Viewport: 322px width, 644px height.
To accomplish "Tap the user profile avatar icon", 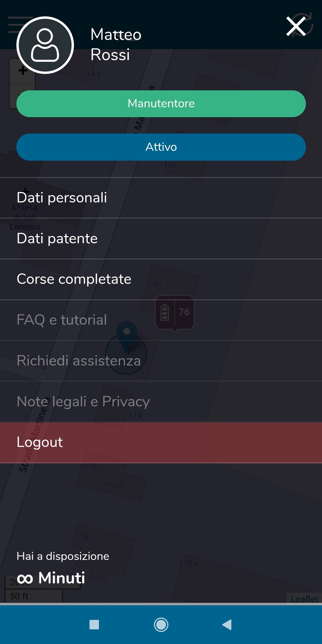I will 45,45.
